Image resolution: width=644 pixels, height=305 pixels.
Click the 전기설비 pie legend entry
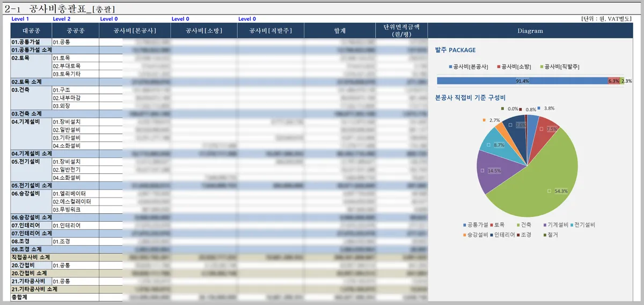tap(582, 224)
